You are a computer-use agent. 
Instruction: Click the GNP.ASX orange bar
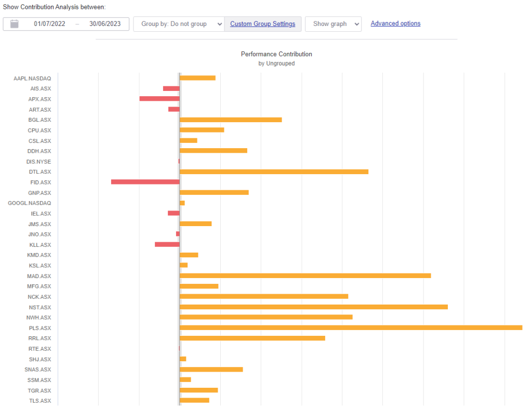click(214, 192)
